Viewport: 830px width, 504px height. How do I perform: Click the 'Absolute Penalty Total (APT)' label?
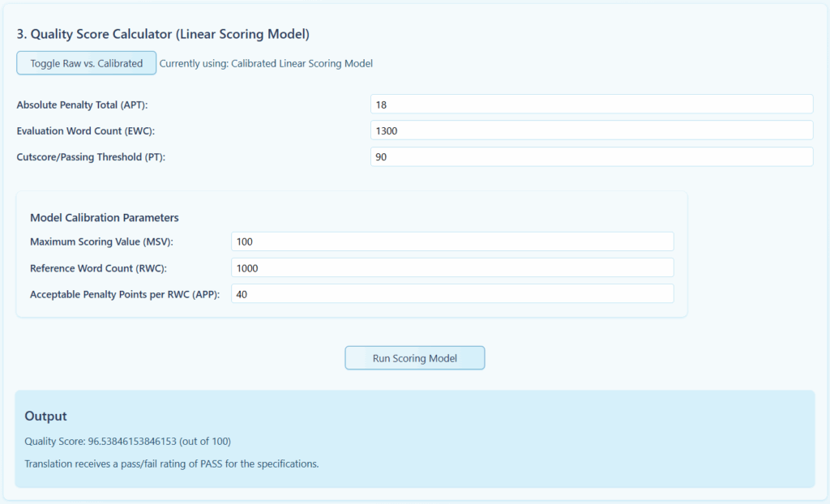82,105
